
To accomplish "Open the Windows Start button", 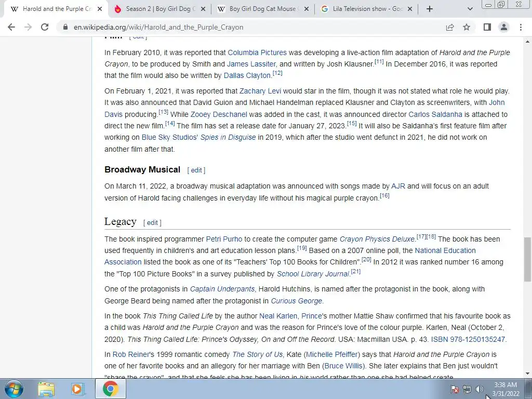I will pos(14,389).
